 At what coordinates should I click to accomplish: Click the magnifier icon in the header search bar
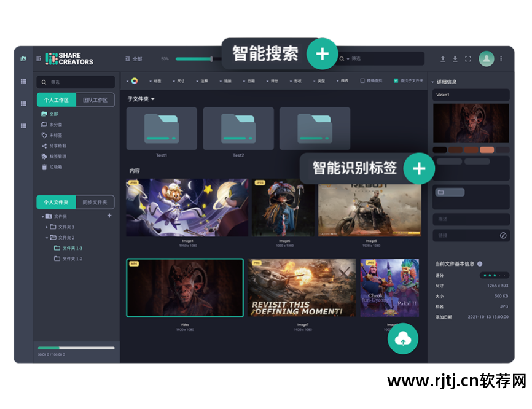tap(342, 59)
